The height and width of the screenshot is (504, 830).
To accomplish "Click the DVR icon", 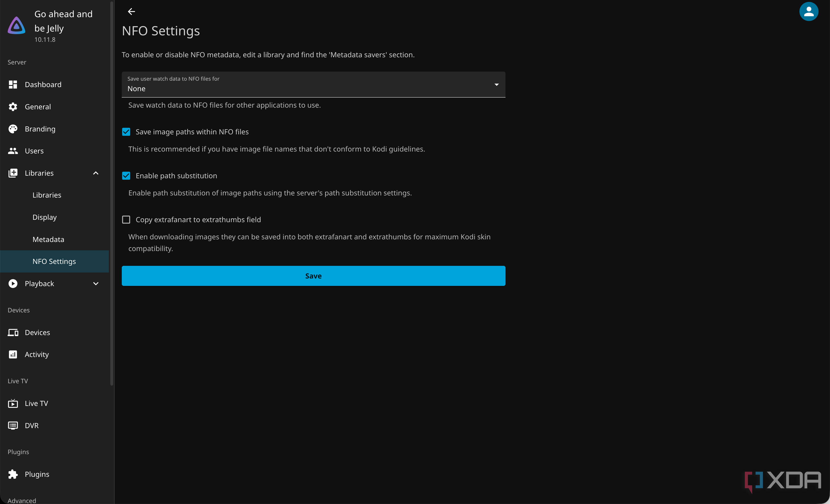I will (x=13, y=425).
